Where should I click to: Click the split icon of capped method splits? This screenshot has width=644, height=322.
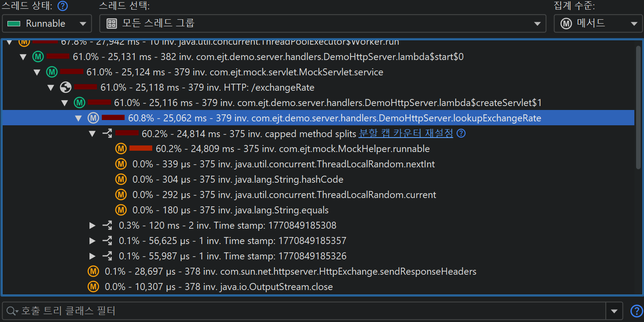[x=107, y=134]
